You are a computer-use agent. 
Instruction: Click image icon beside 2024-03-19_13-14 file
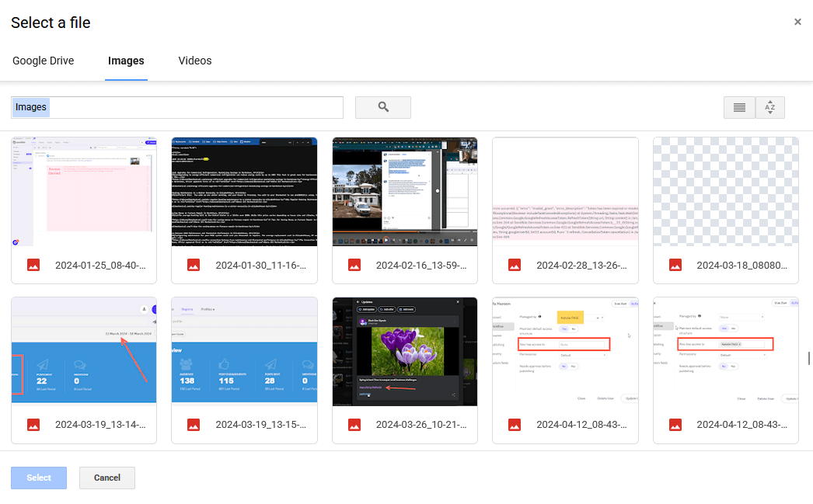click(x=33, y=425)
